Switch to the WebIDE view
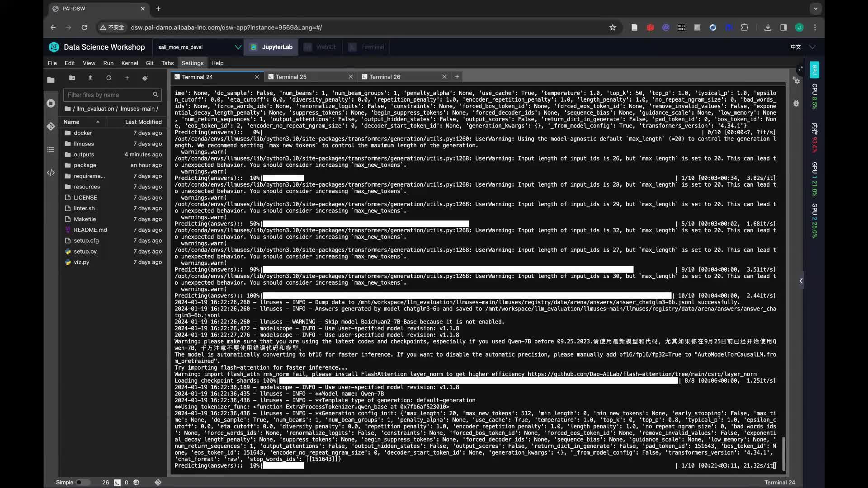 pyautogui.click(x=320, y=47)
